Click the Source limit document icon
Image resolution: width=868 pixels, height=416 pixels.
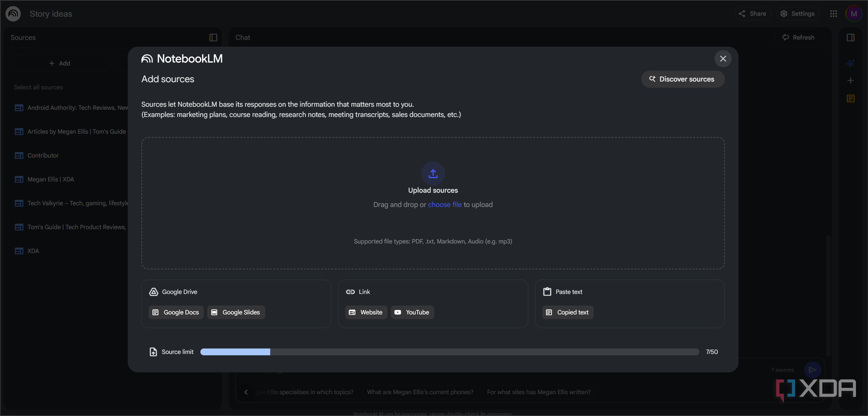(x=153, y=352)
